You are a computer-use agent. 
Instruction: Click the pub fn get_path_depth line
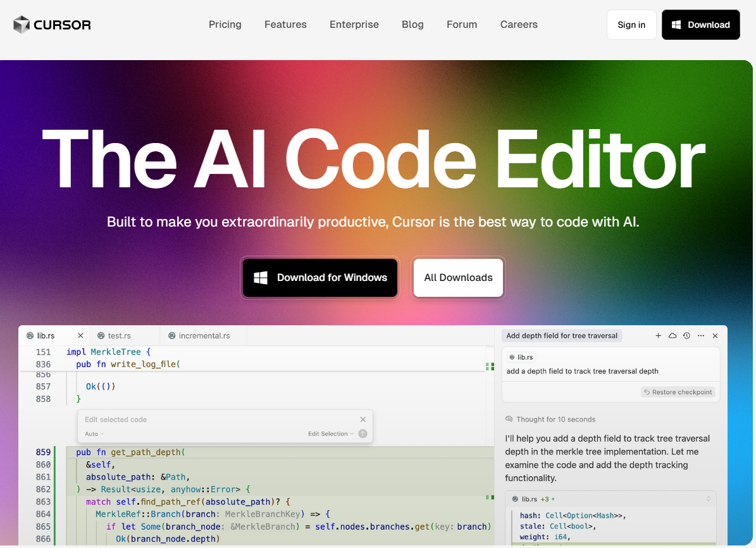[x=131, y=452]
